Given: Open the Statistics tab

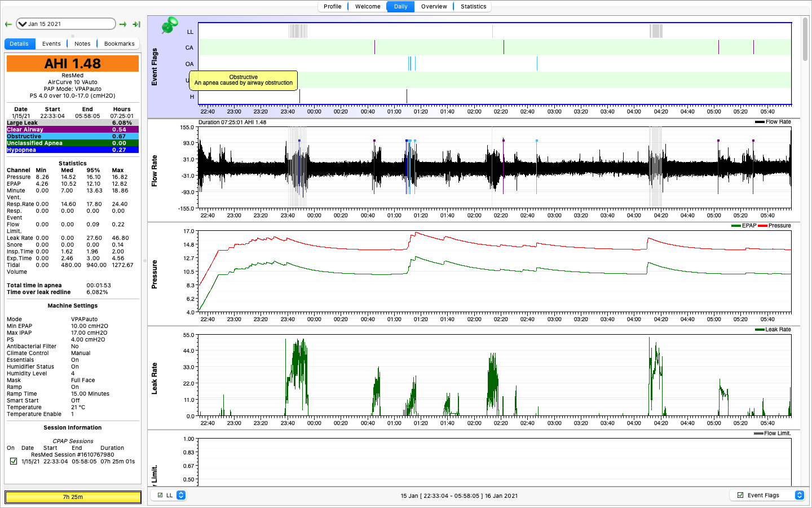Looking at the screenshot, I should (x=473, y=6).
